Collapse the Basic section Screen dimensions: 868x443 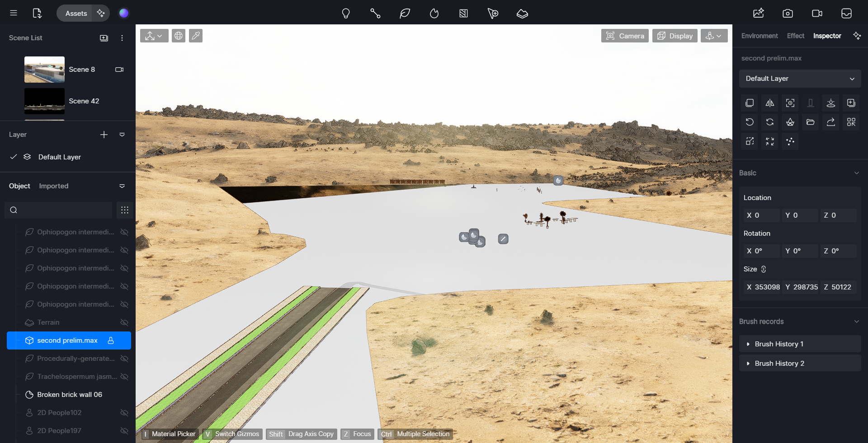click(x=856, y=173)
